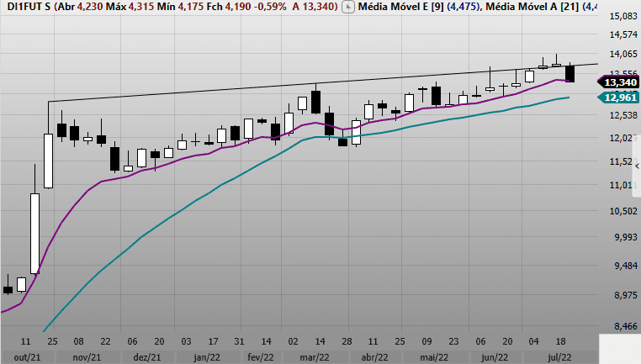641x364 pixels.
Task: Click the Média Móvel E [9] indicator label
Action: pyautogui.click(x=401, y=7)
